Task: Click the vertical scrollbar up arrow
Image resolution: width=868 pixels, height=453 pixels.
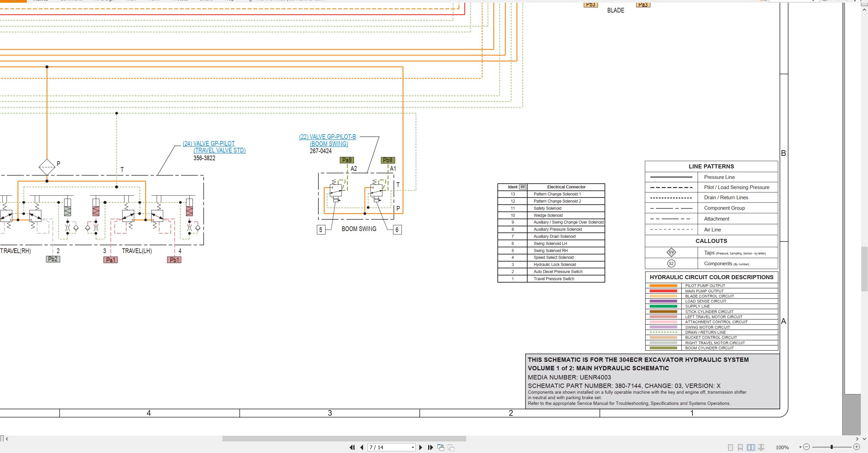Action: click(864, 10)
